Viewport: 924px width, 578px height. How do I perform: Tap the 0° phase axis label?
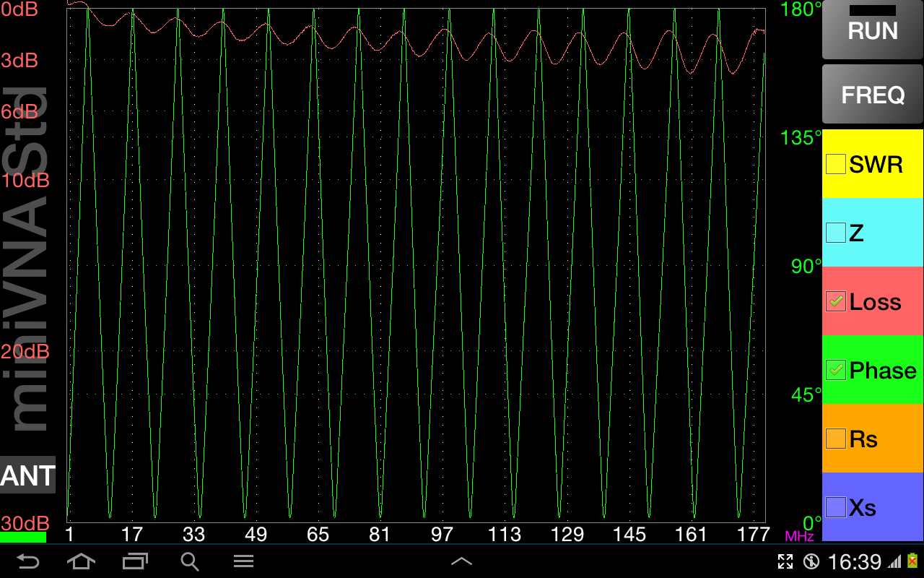pyautogui.click(x=812, y=522)
